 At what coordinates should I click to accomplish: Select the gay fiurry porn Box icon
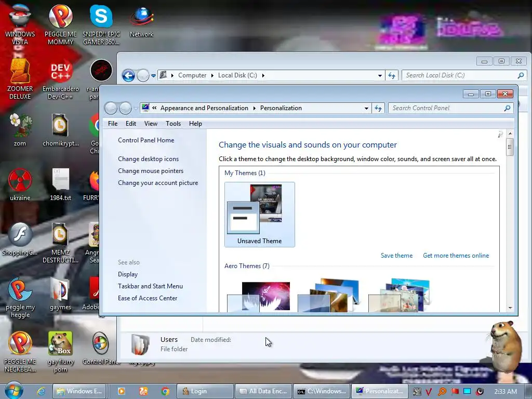(x=60, y=352)
